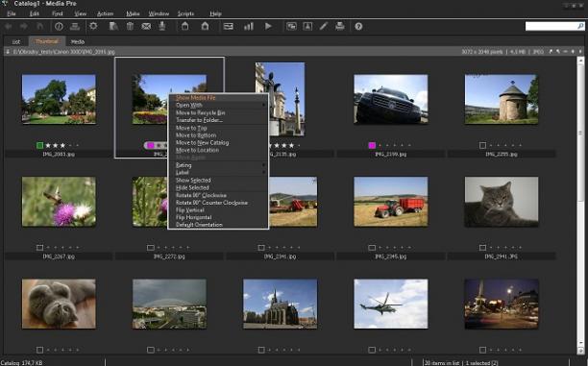Image resolution: width=588 pixels, height=366 pixels.
Task: Expand the Rating submenu
Action: pyautogui.click(x=217, y=165)
